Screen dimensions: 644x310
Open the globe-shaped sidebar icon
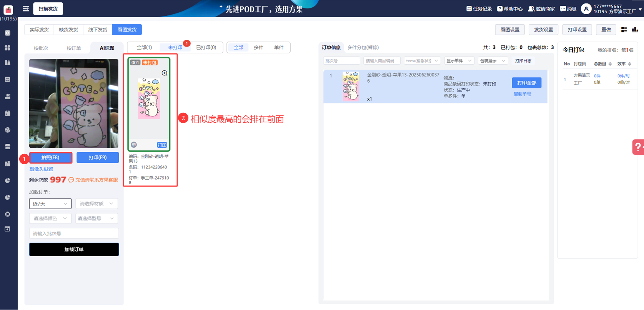[8, 130]
